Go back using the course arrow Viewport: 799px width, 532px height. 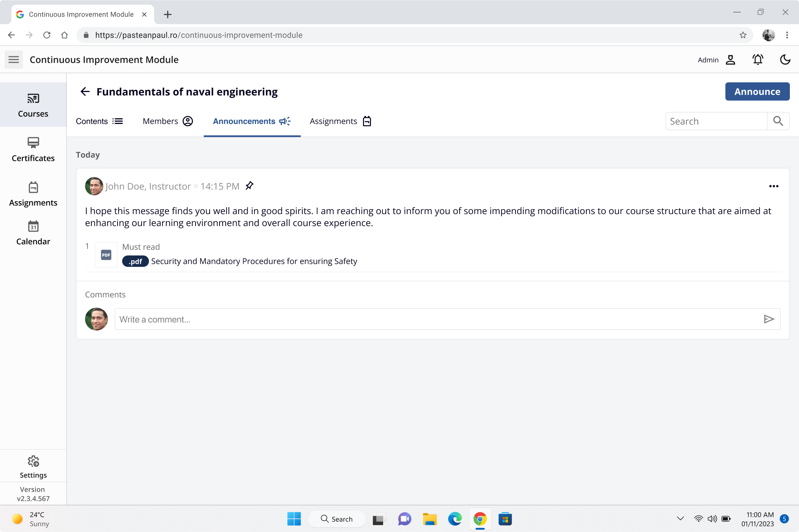pyautogui.click(x=85, y=92)
